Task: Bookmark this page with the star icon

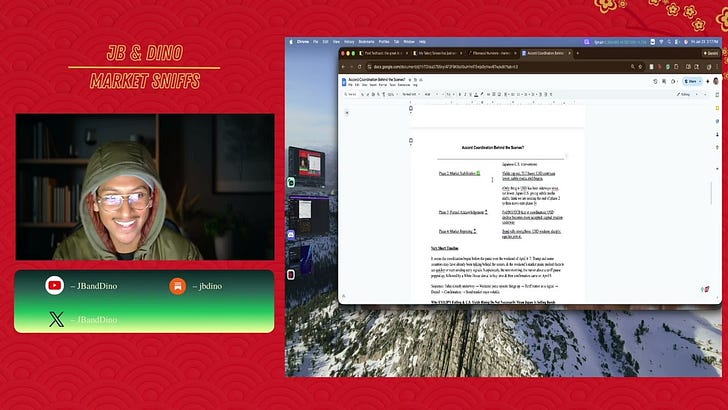Action: 640,67
